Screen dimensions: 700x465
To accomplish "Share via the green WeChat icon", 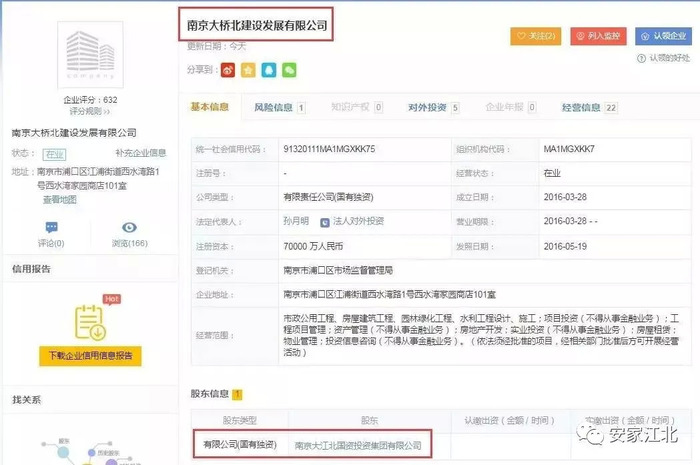I will click(289, 70).
